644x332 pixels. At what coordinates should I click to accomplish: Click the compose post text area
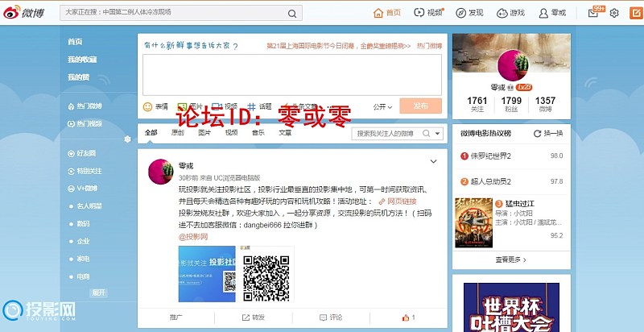[x=292, y=75]
